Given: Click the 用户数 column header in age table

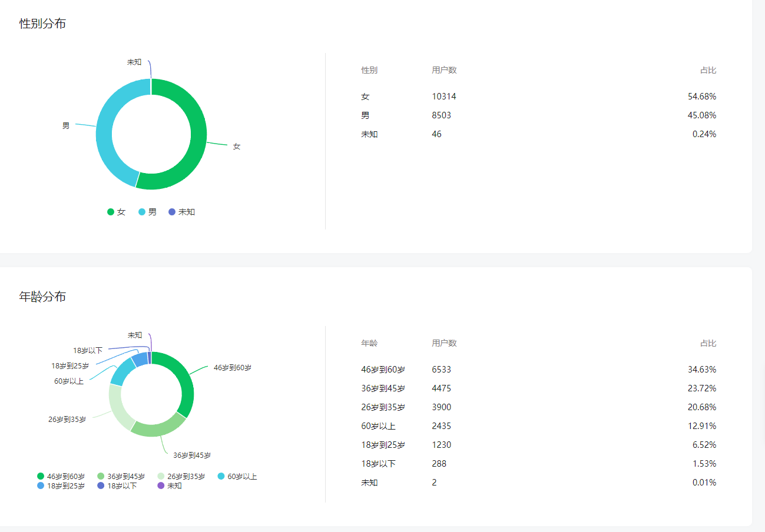Looking at the screenshot, I should 444,343.
